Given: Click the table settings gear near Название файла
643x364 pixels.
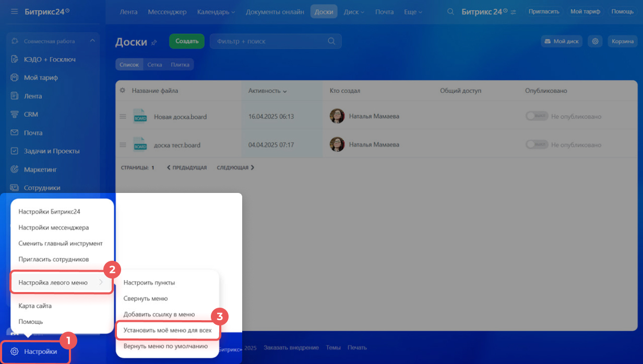Looking at the screenshot, I should (x=123, y=90).
